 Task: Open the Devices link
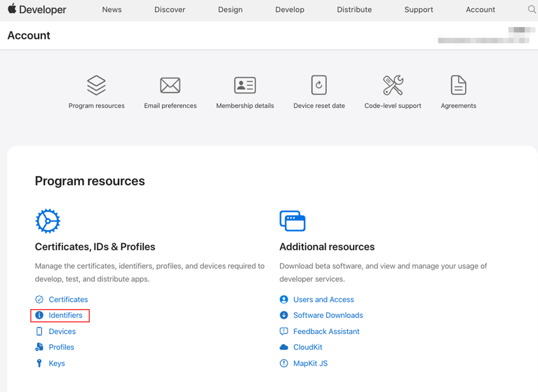62,331
